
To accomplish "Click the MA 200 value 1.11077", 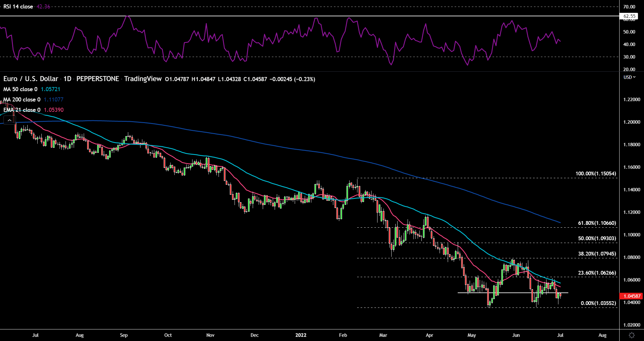I will pos(53,100).
